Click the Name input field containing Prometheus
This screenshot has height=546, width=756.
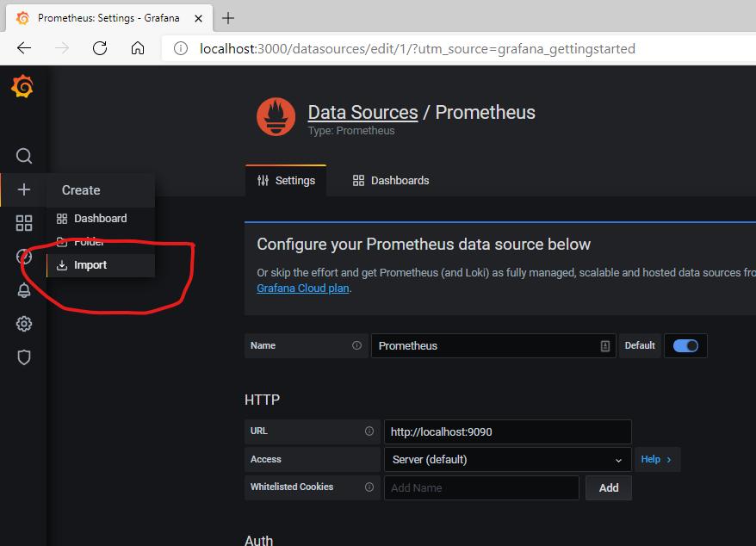tap(493, 346)
